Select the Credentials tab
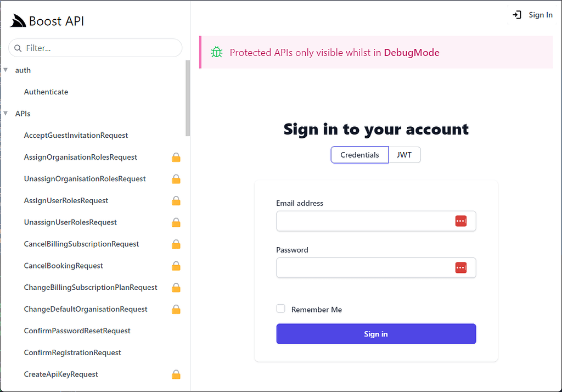This screenshot has height=392, width=562. 359,155
